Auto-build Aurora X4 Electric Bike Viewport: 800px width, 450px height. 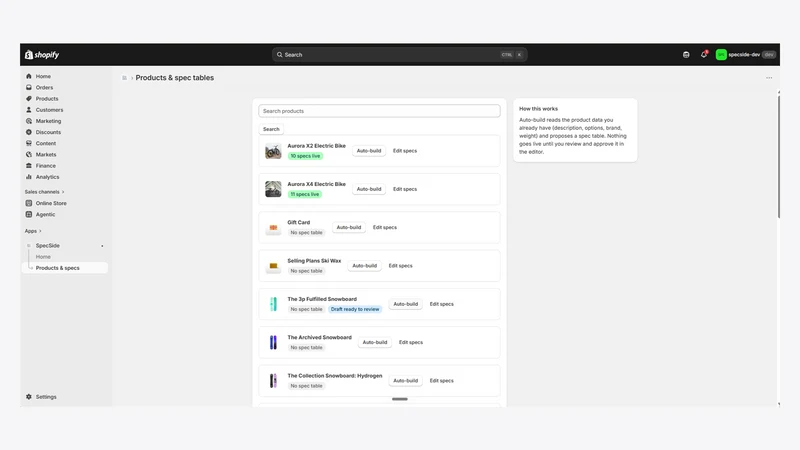pos(369,189)
